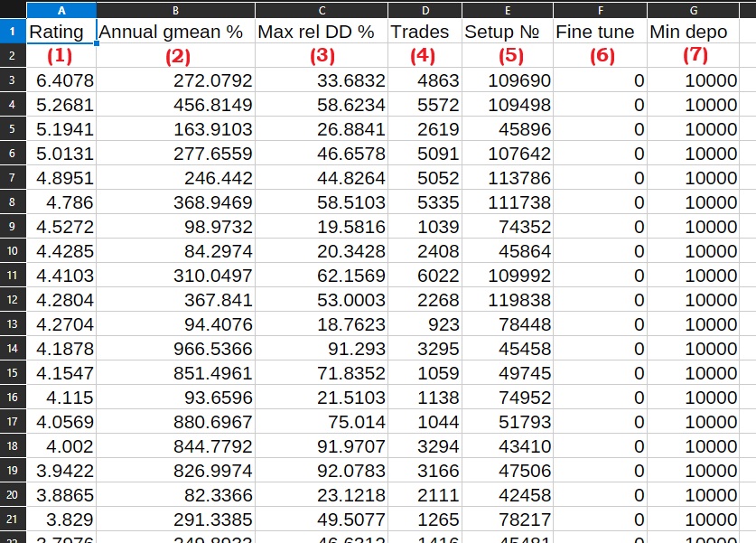Viewport: 756px width, 543px height.
Task: Select the cell containing rating 6.4078
Action: tap(61, 80)
